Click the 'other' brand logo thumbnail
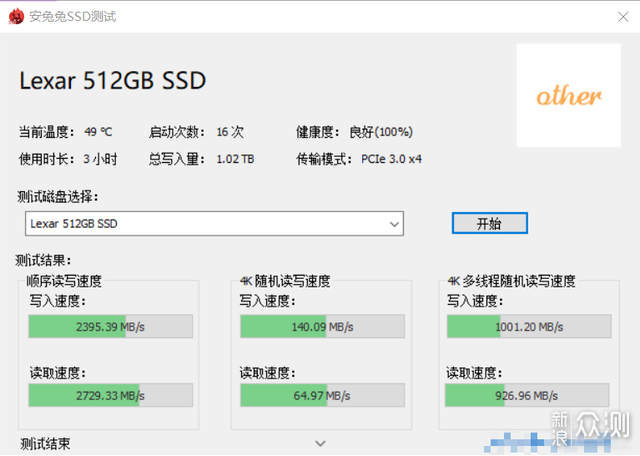 coord(569,96)
